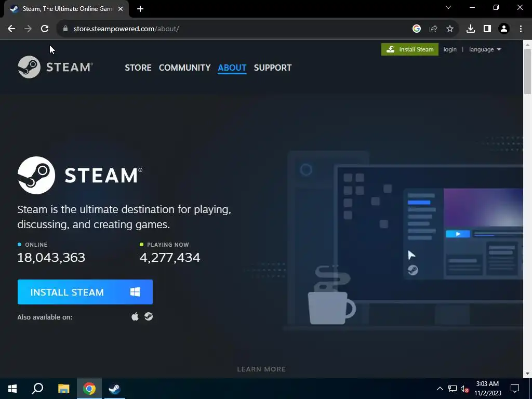Open the Windows Start menu
This screenshot has height=399, width=532.
[12, 389]
